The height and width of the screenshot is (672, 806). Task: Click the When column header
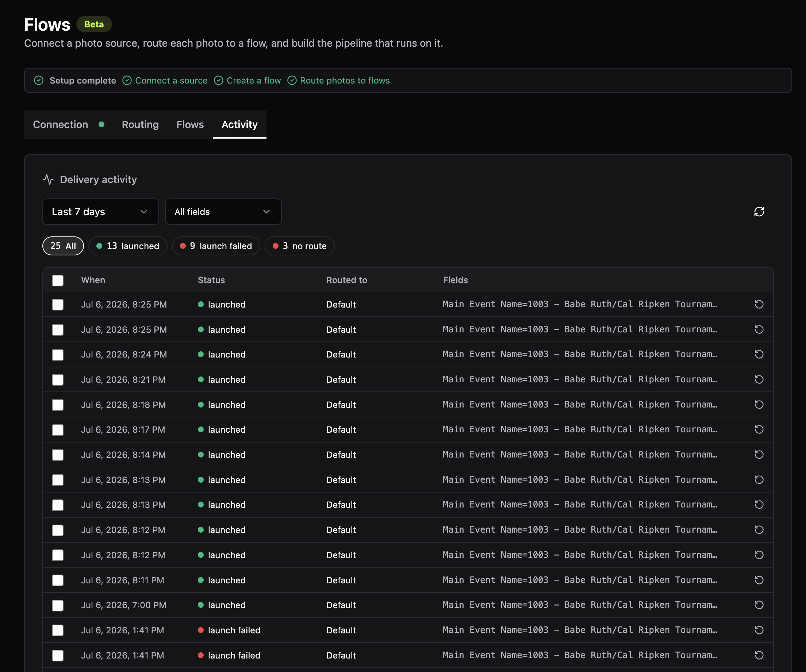click(93, 280)
